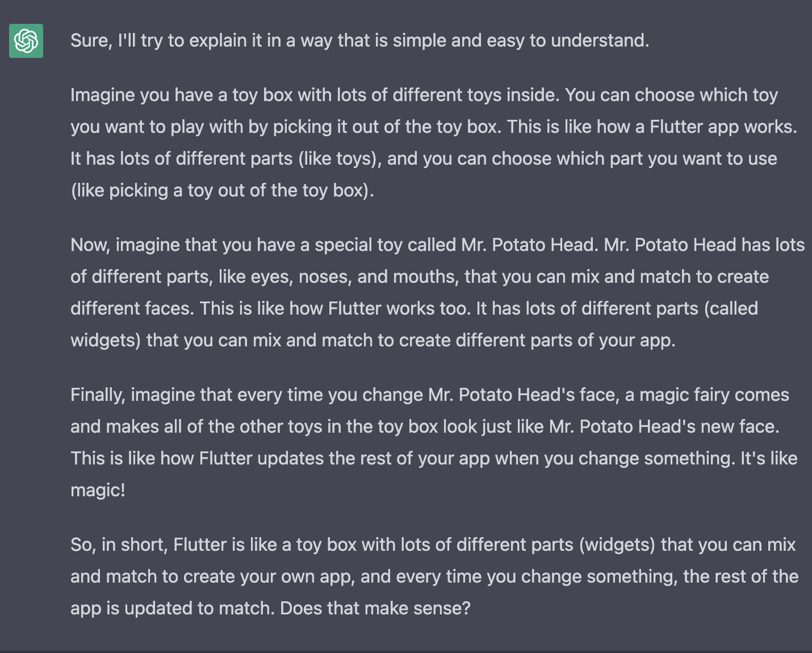Click the parenthetical "(like toys)"

pyautogui.click(x=340, y=158)
